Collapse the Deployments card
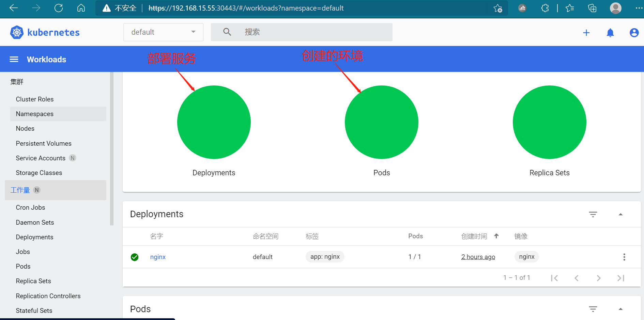644x320 pixels. [x=620, y=214]
